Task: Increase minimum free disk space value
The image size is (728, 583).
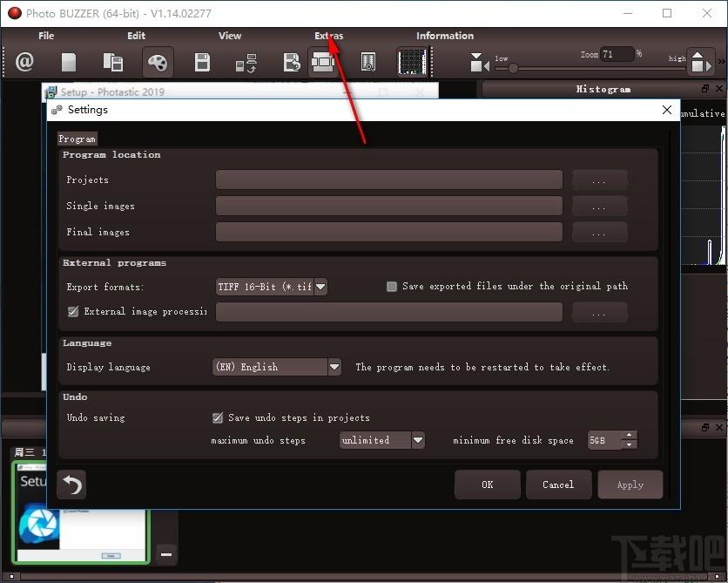Action: pyautogui.click(x=629, y=436)
